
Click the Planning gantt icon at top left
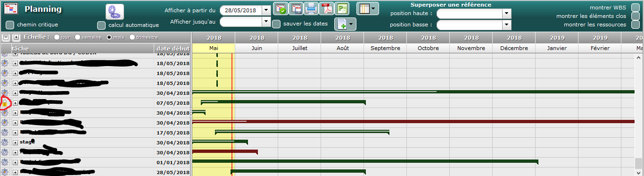point(11,9)
